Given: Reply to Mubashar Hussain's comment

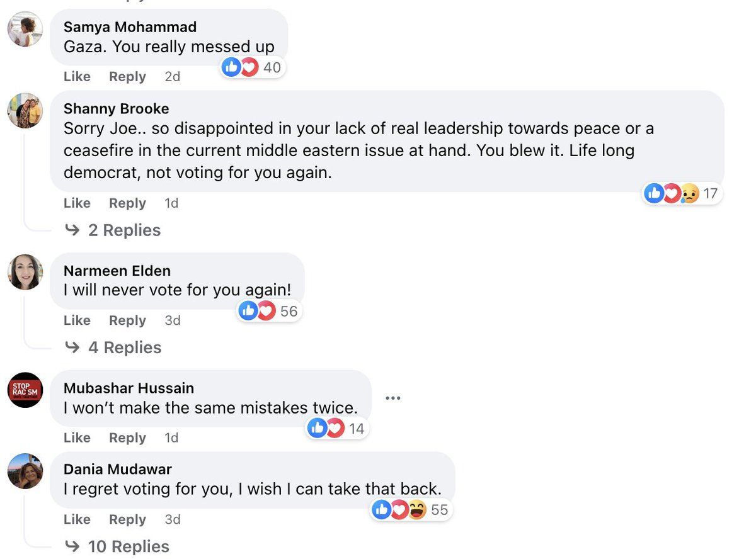Looking at the screenshot, I should (x=127, y=438).
